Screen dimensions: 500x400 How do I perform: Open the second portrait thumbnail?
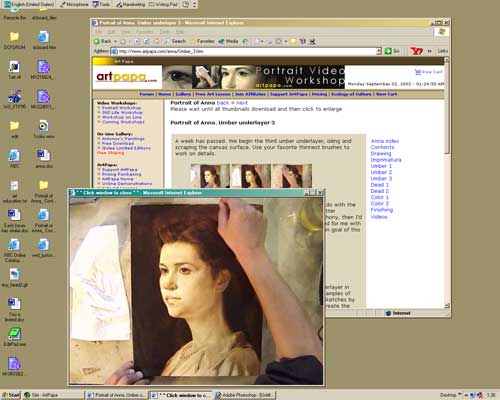tap(251, 176)
